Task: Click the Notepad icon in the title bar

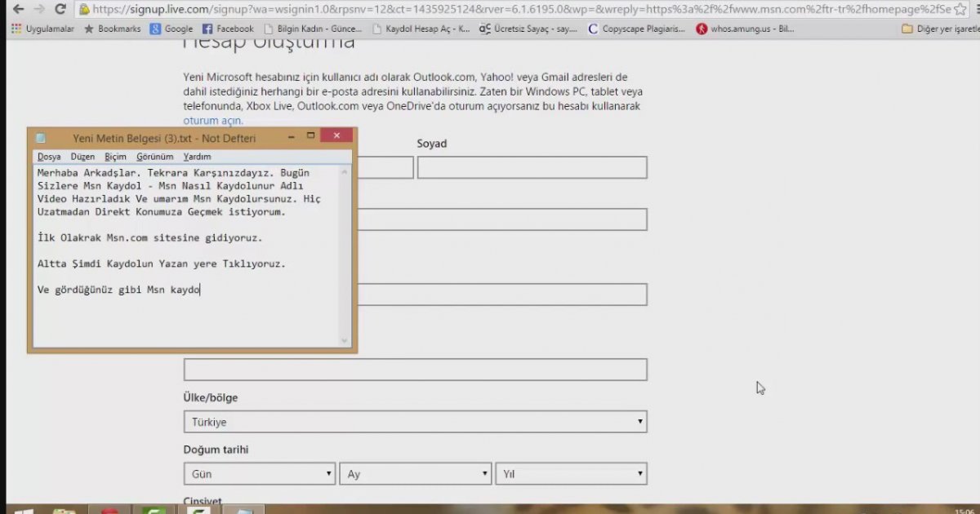Action: [x=41, y=138]
